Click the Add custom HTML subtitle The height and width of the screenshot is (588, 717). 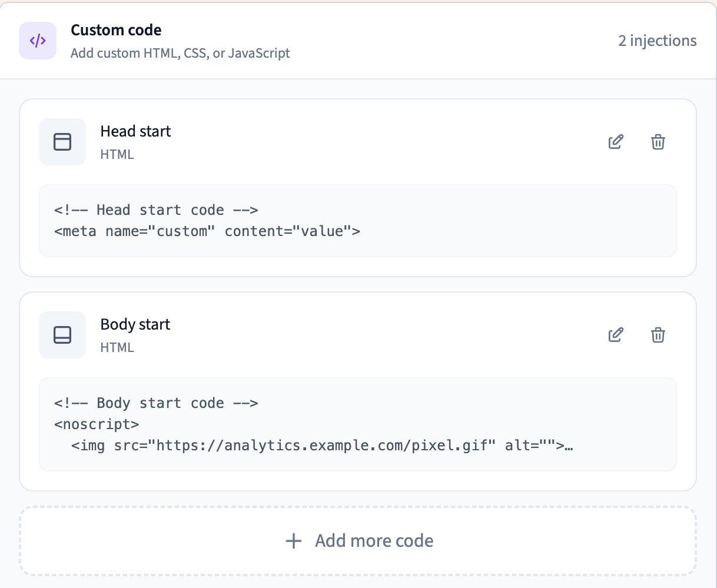click(180, 53)
